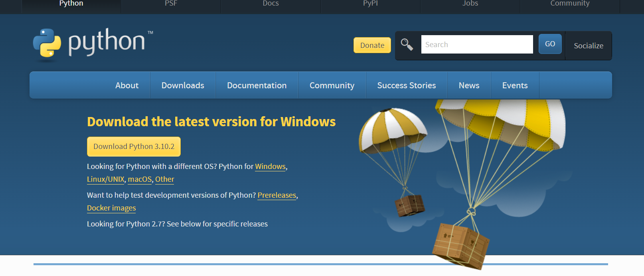Open the Downloads navigation menu
Screen dimensions: 644x276
coord(183,85)
